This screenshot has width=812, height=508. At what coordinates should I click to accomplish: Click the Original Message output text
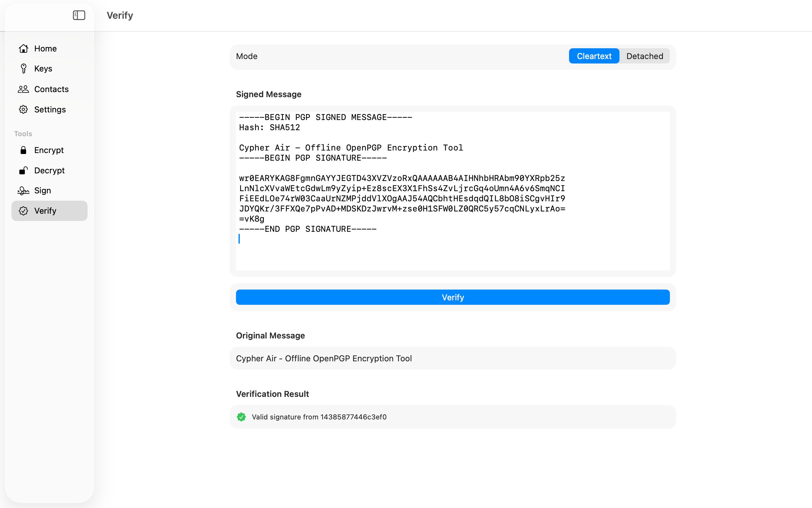pyautogui.click(x=324, y=358)
